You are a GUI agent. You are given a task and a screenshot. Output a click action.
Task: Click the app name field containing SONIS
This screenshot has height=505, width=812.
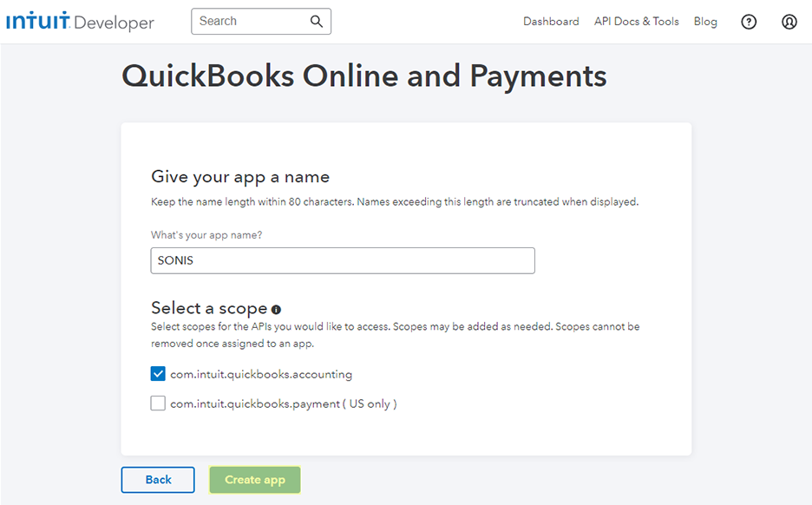(343, 260)
